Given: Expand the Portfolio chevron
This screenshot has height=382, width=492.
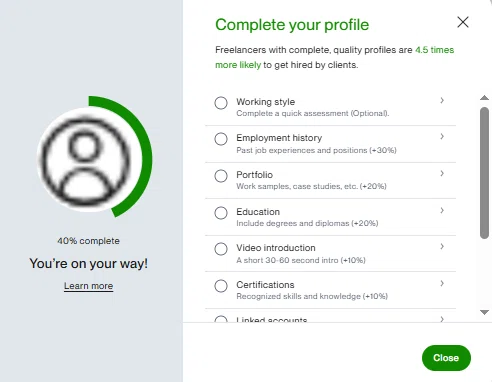Looking at the screenshot, I should click(x=442, y=173).
